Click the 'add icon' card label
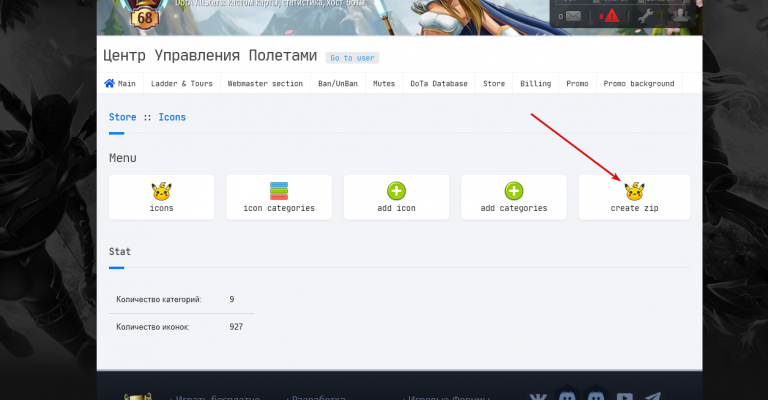This screenshot has height=400, width=768. point(396,208)
